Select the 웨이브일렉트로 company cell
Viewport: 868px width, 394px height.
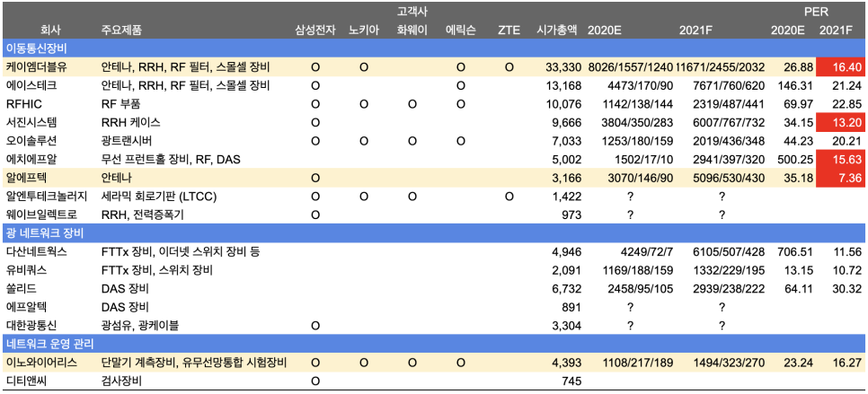(41, 215)
